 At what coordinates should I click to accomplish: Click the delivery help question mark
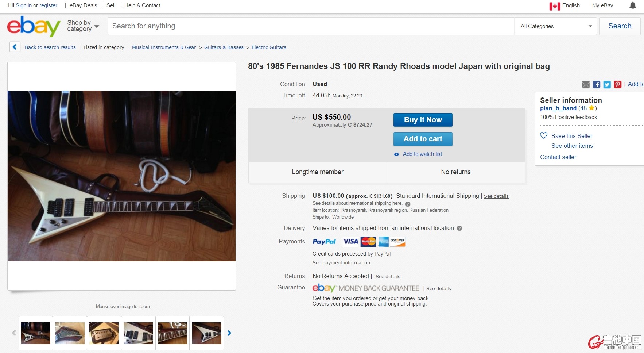(459, 228)
